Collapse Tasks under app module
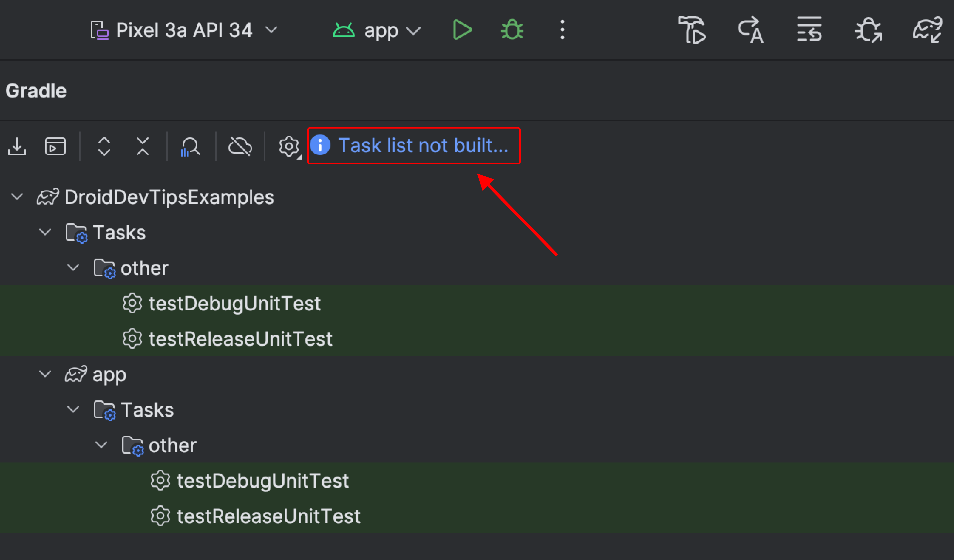This screenshot has height=560, width=954. click(x=73, y=409)
